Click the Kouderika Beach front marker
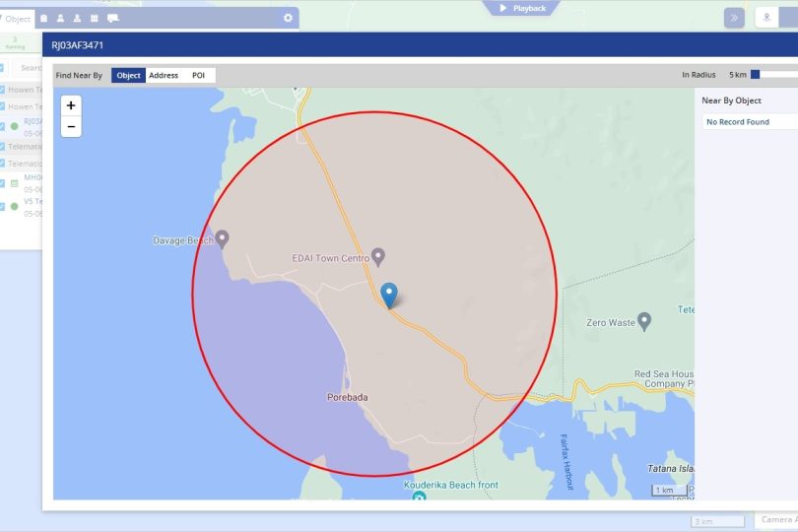The image size is (798, 532). (x=419, y=494)
